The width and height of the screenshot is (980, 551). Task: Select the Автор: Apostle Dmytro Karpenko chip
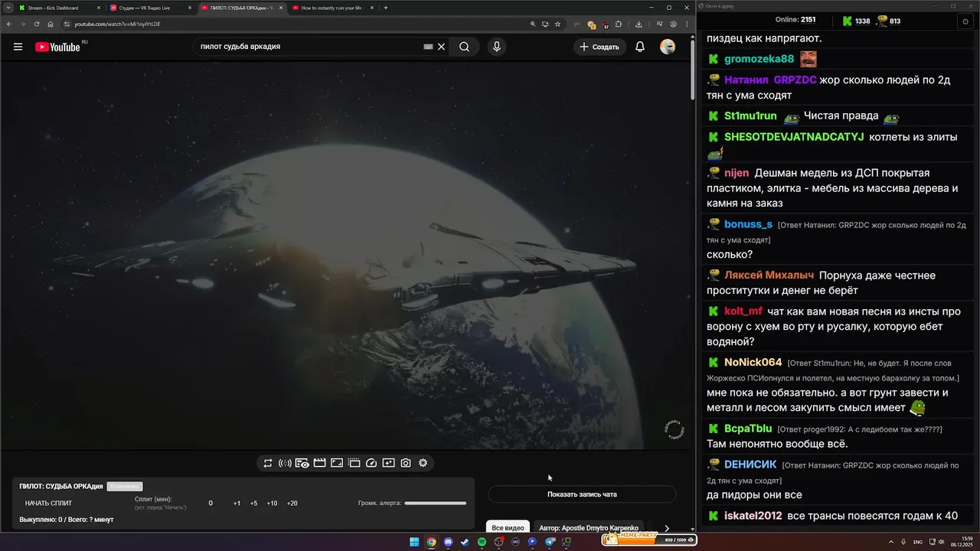point(589,528)
